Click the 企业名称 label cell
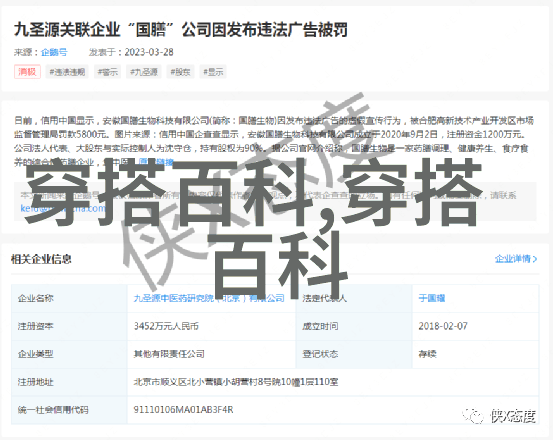Image resolution: width=553 pixels, height=440 pixels. point(69,298)
